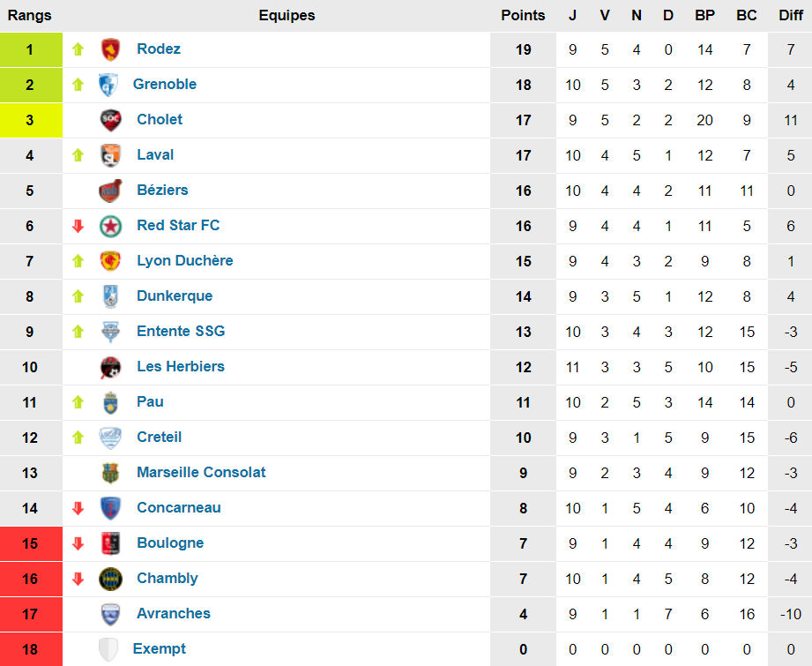This screenshot has height=666, width=812.
Task: Click the Grenoble club logo
Action: pos(108,85)
